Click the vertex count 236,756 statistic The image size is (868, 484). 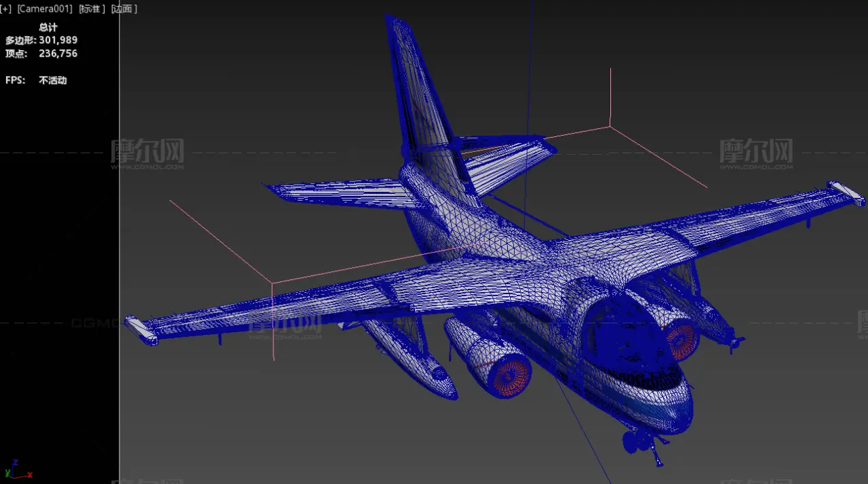tap(58, 54)
